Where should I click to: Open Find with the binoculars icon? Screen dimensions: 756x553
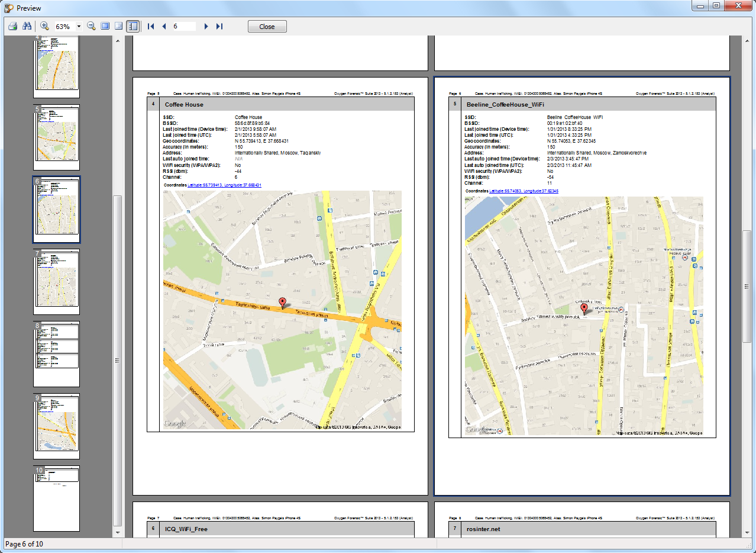pos(27,26)
